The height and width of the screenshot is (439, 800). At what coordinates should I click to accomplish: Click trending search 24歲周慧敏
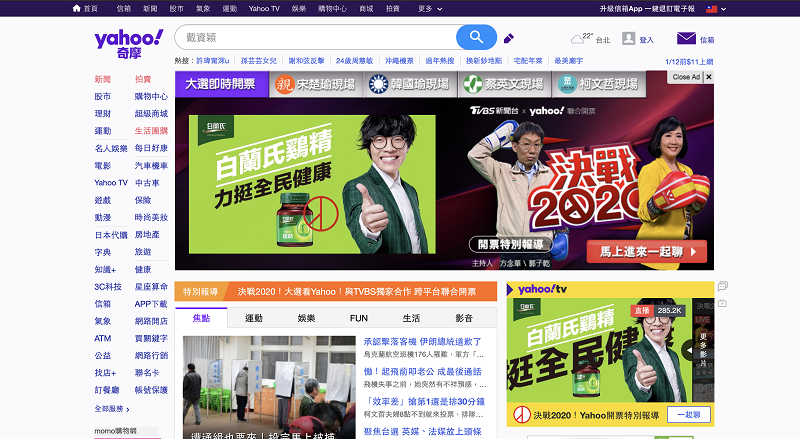coord(355,61)
